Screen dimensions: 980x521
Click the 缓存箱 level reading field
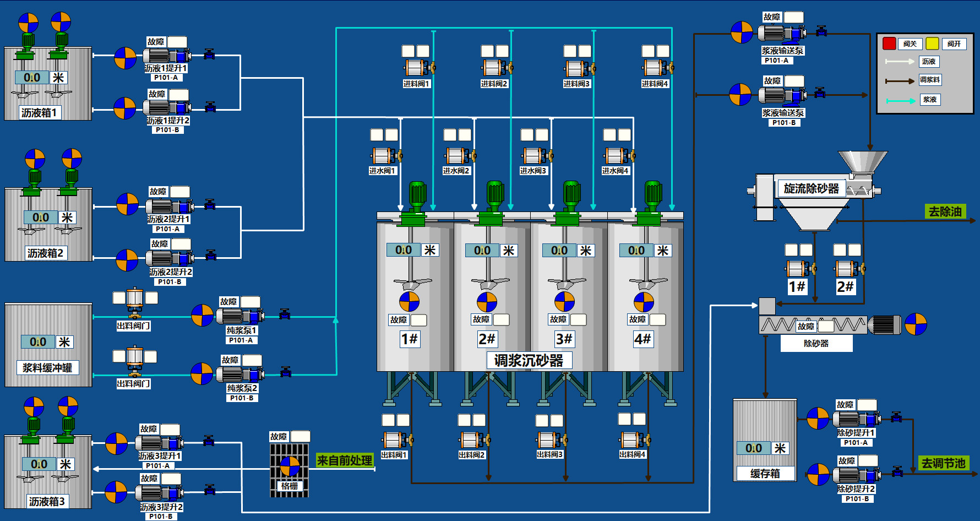click(x=753, y=448)
